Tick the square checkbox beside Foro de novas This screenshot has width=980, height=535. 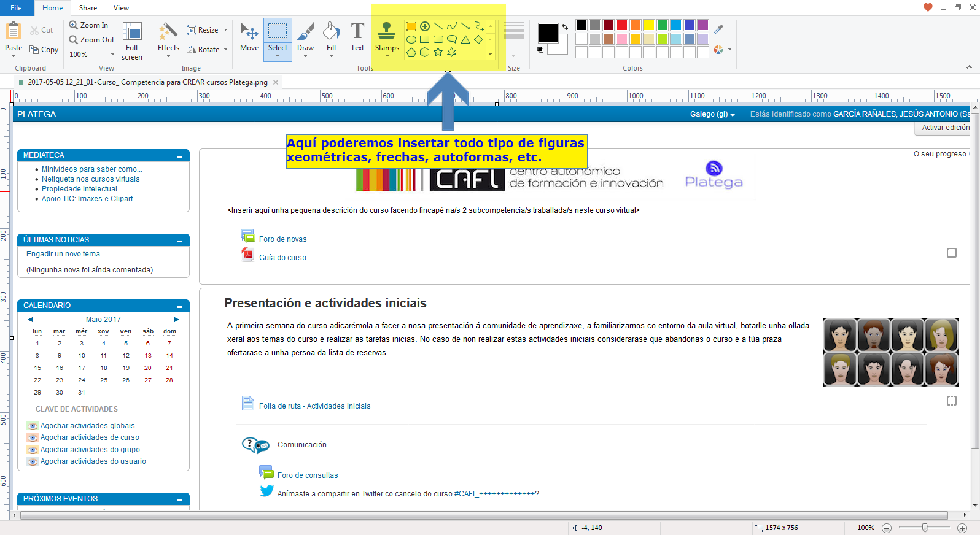tap(952, 253)
